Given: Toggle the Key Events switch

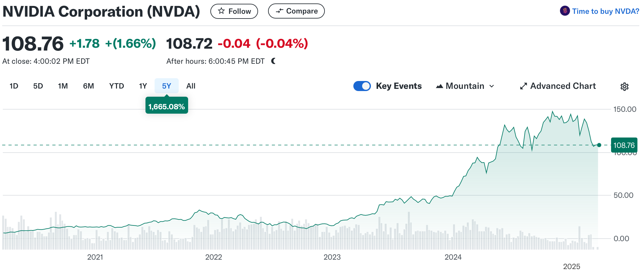Looking at the screenshot, I should pyautogui.click(x=362, y=86).
